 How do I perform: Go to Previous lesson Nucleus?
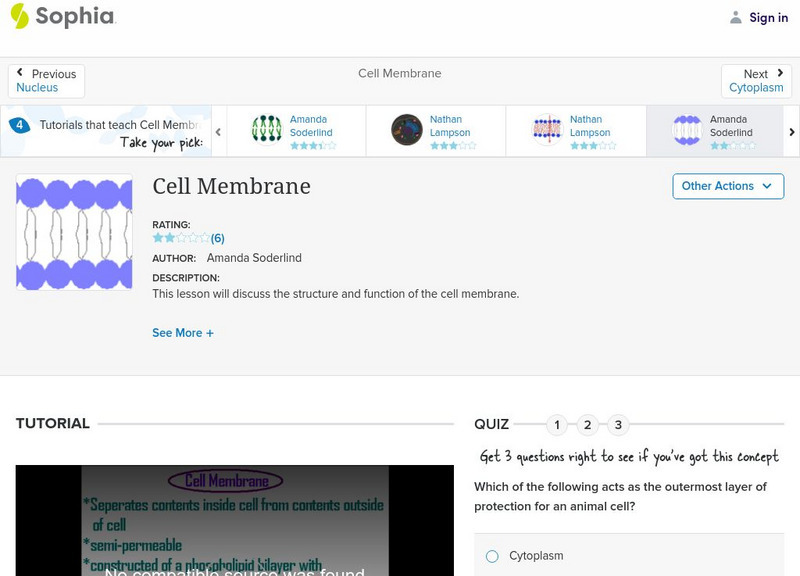pyautogui.click(x=46, y=81)
